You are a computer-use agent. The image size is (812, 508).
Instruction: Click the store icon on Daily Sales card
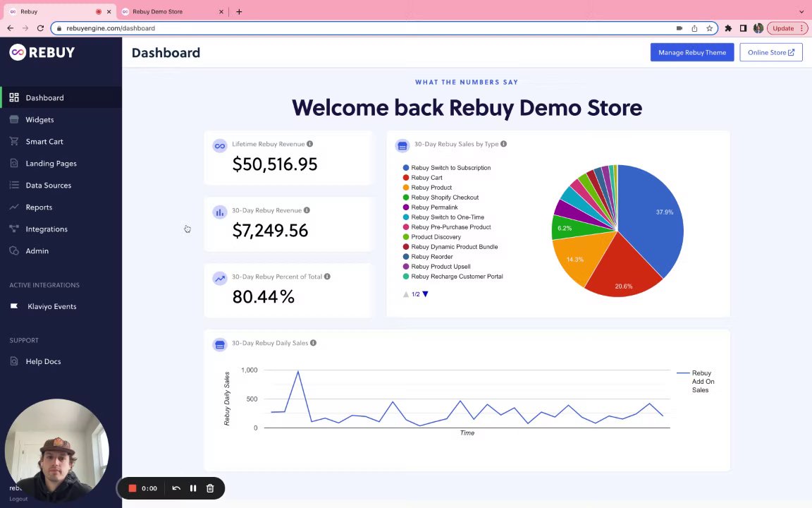pos(220,345)
